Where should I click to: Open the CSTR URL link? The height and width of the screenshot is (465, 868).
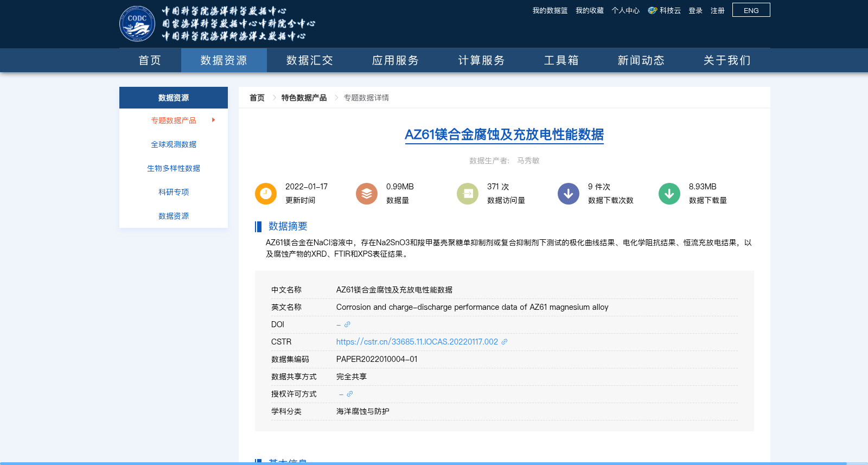417,342
